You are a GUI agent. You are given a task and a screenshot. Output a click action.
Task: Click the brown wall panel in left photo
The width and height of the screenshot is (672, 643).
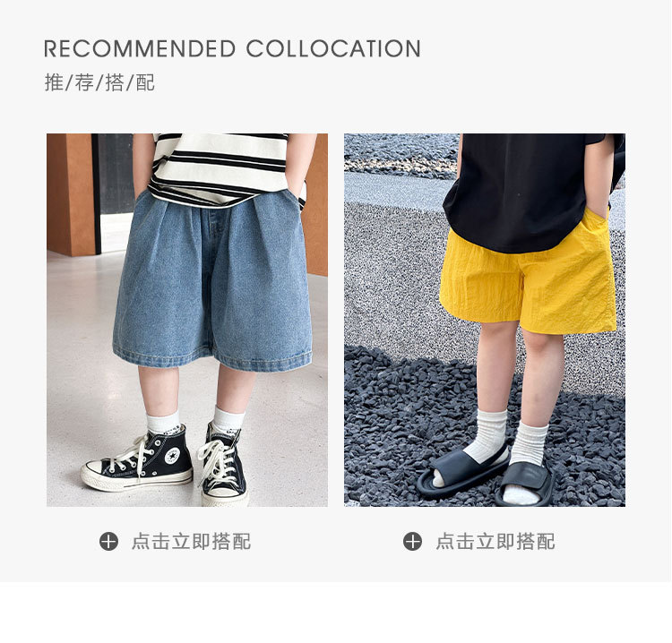point(71,195)
